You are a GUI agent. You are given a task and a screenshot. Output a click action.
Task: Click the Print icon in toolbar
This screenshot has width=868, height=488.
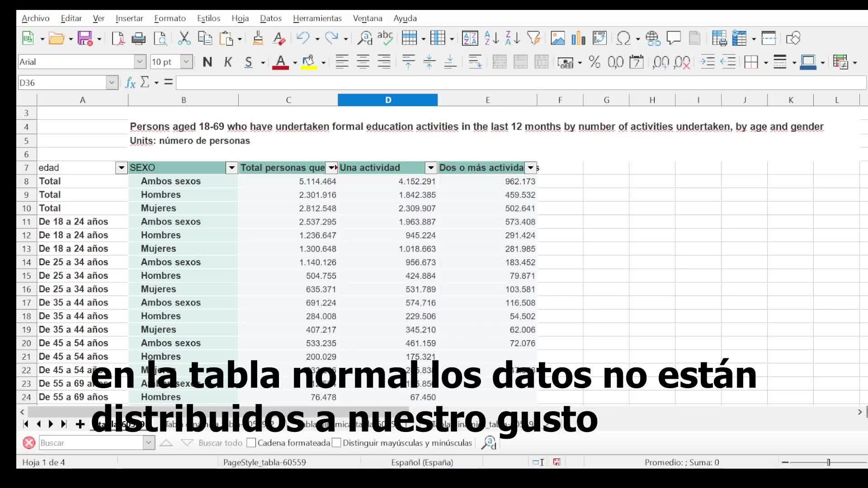[138, 38]
